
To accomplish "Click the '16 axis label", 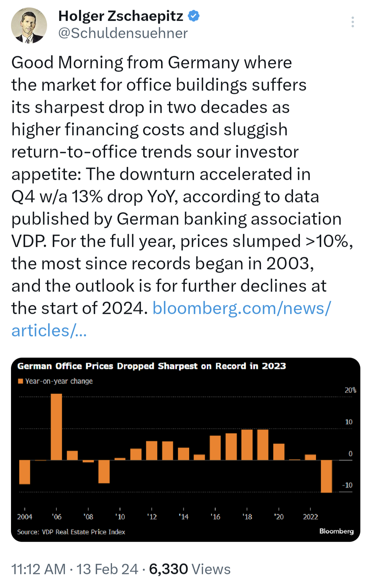I will click(215, 517).
